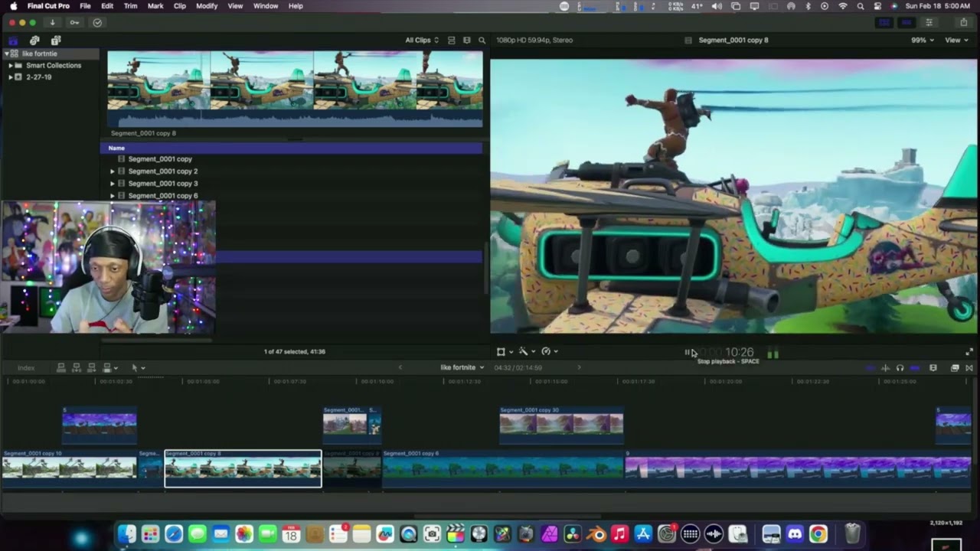The height and width of the screenshot is (551, 980).
Task: Toggle the timeline Index button
Action: tap(26, 368)
